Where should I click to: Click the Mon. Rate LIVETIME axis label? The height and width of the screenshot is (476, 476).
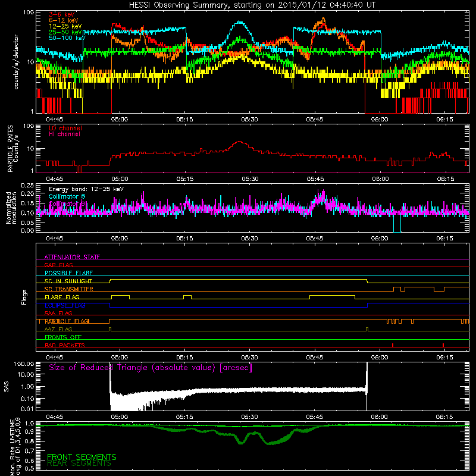point(15,447)
